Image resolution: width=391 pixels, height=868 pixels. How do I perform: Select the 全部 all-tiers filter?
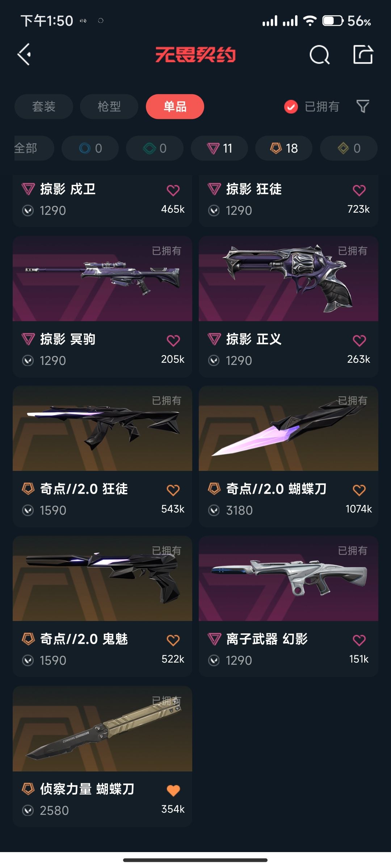point(33,148)
